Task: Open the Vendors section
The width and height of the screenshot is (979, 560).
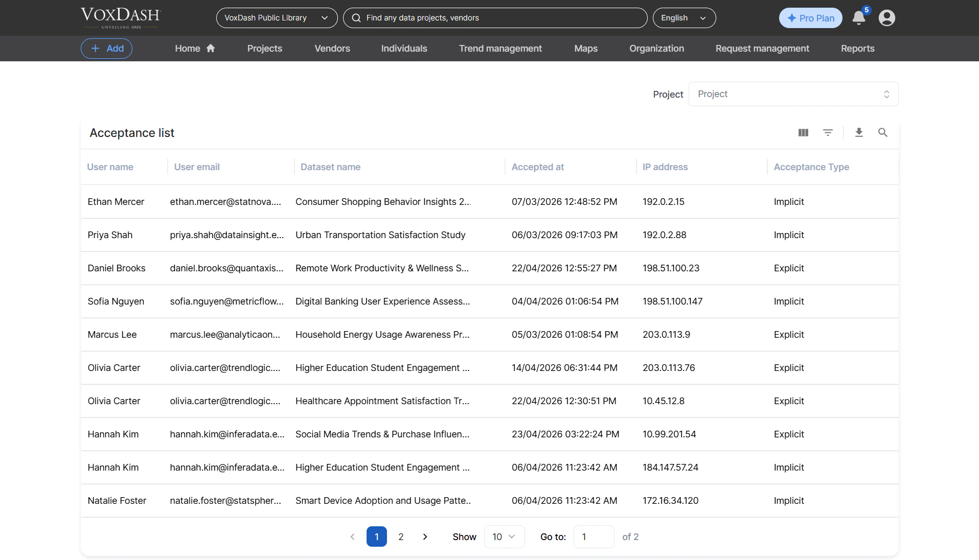Action: [x=332, y=49]
